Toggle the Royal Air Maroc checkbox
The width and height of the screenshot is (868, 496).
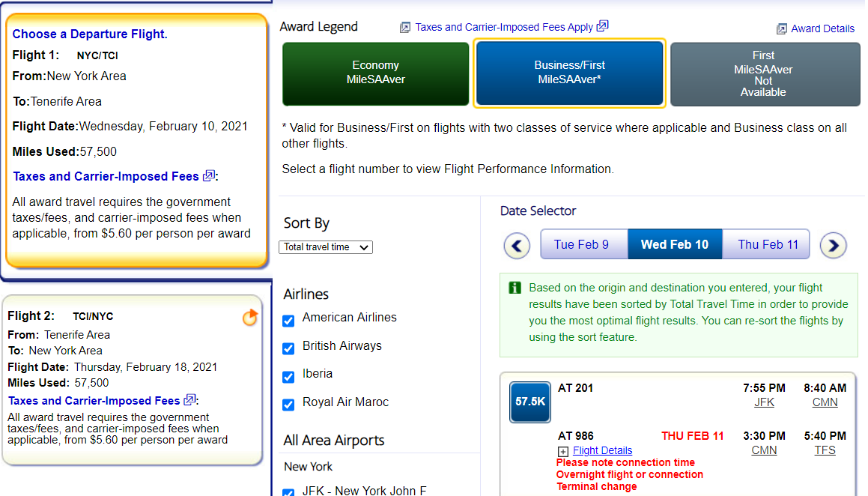coord(288,405)
